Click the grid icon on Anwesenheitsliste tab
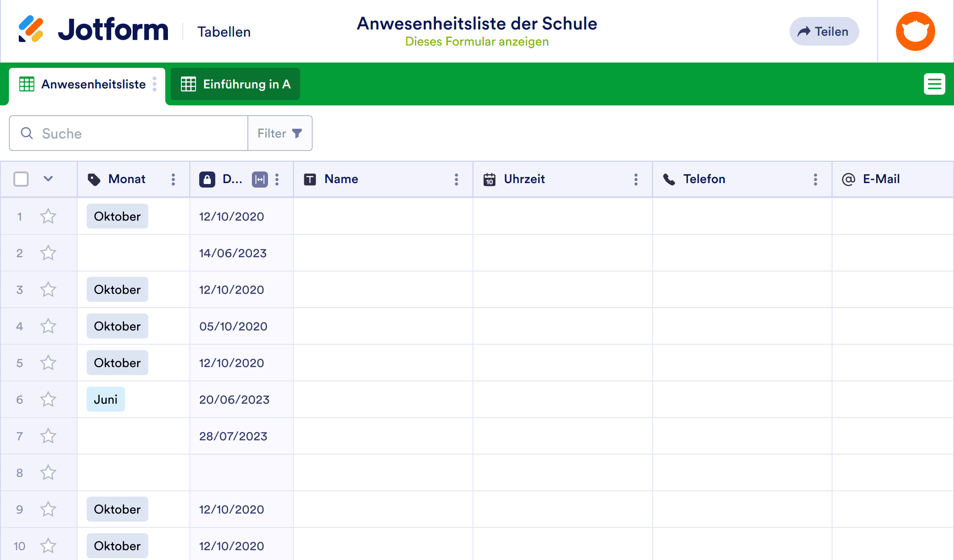 point(27,84)
